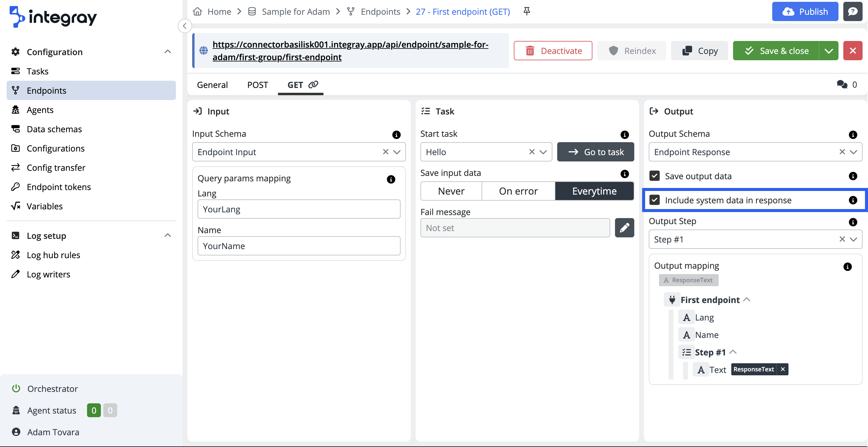The width and height of the screenshot is (868, 447).
Task: Switch to the POST tab
Action: click(x=258, y=85)
